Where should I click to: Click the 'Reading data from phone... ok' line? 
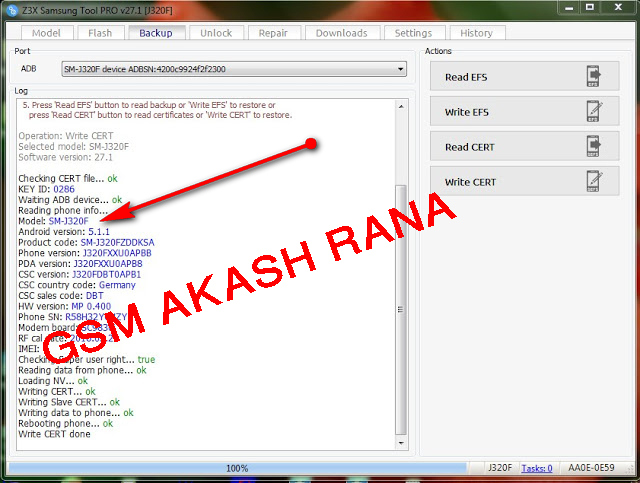pos(82,370)
